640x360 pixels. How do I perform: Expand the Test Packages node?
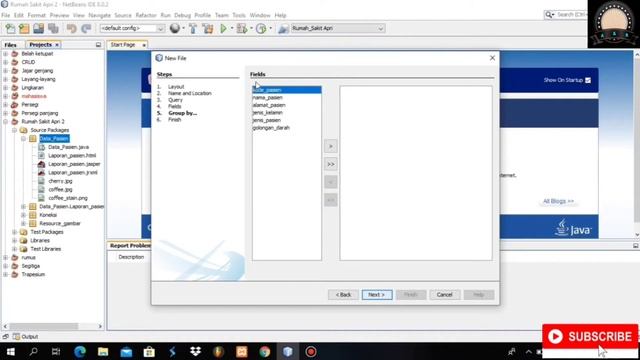15,232
